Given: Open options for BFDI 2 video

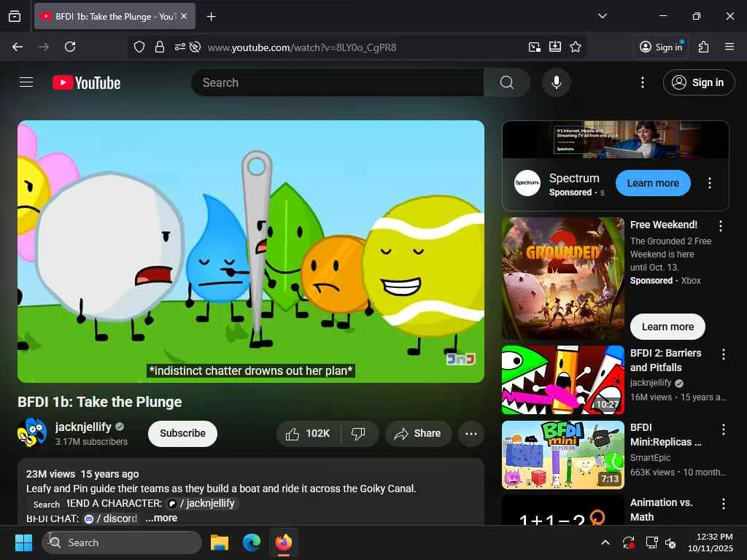Looking at the screenshot, I should click(x=723, y=354).
